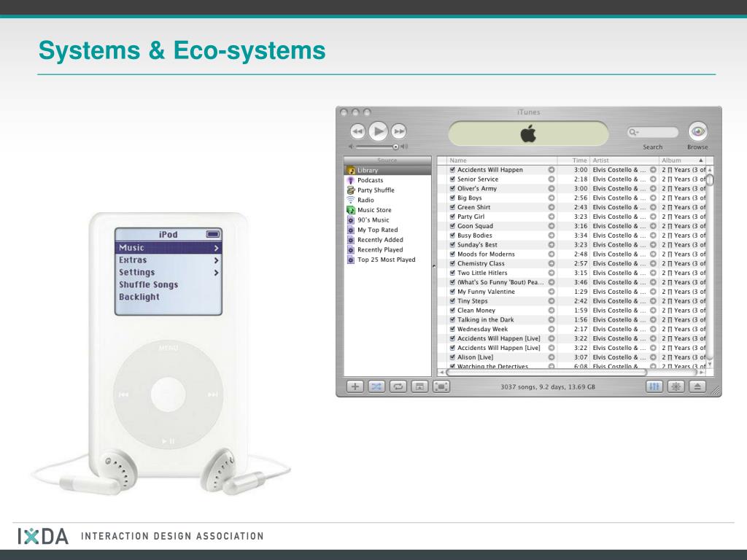Select Settings on the iPod menu

169,273
